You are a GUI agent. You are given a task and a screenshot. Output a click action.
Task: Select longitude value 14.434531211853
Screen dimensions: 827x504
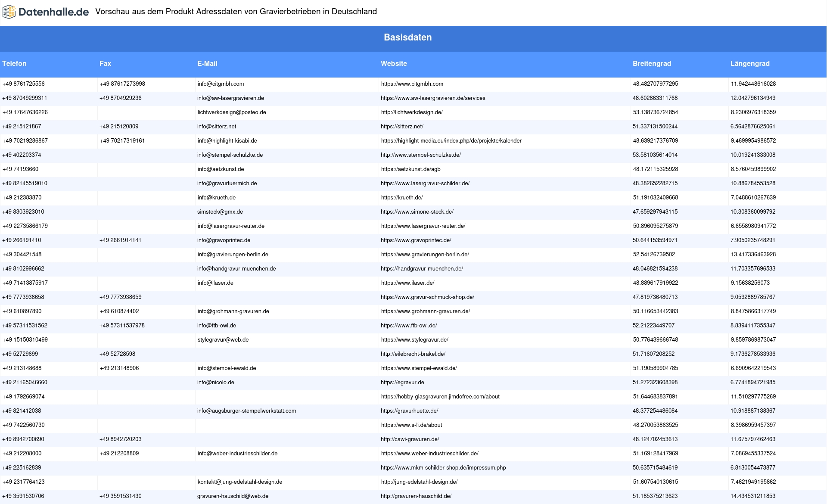(x=753, y=496)
